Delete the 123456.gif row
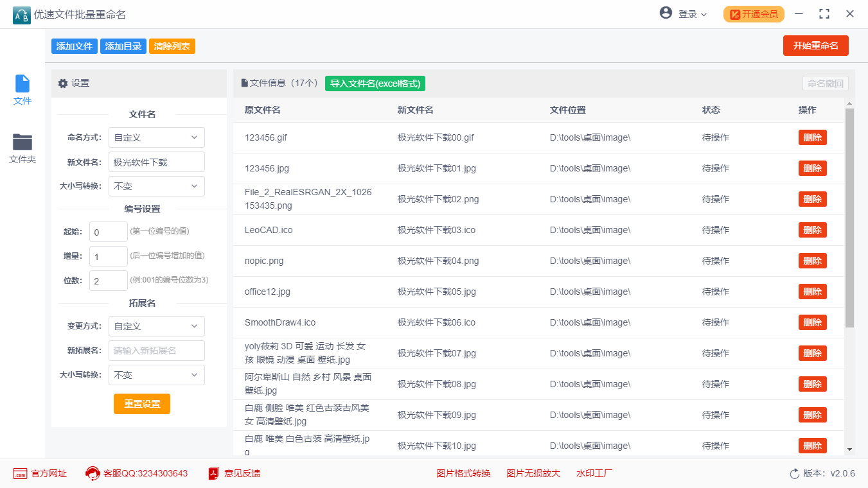 (813, 137)
